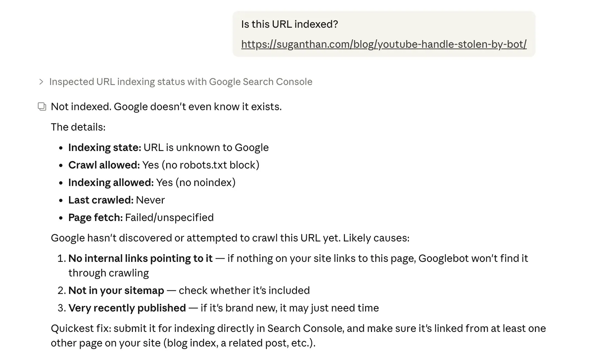The height and width of the screenshot is (364, 598).
Task: Click the "Not indexed" headline sentence
Action: tap(166, 107)
